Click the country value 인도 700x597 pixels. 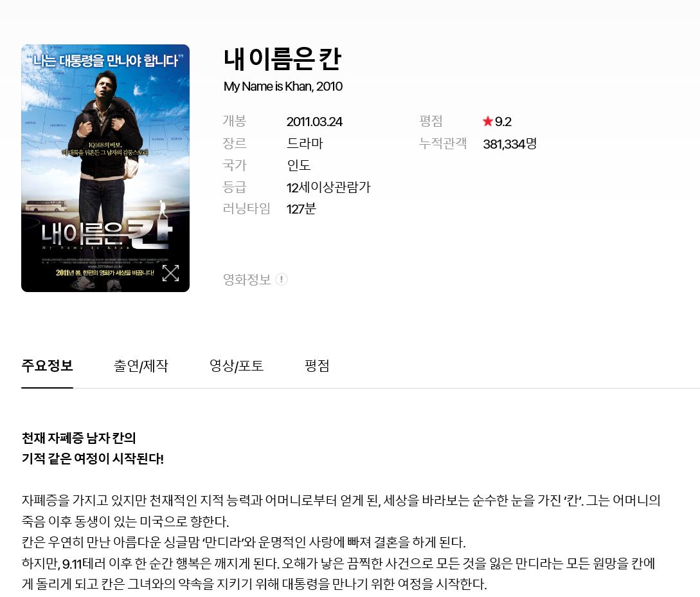299,165
